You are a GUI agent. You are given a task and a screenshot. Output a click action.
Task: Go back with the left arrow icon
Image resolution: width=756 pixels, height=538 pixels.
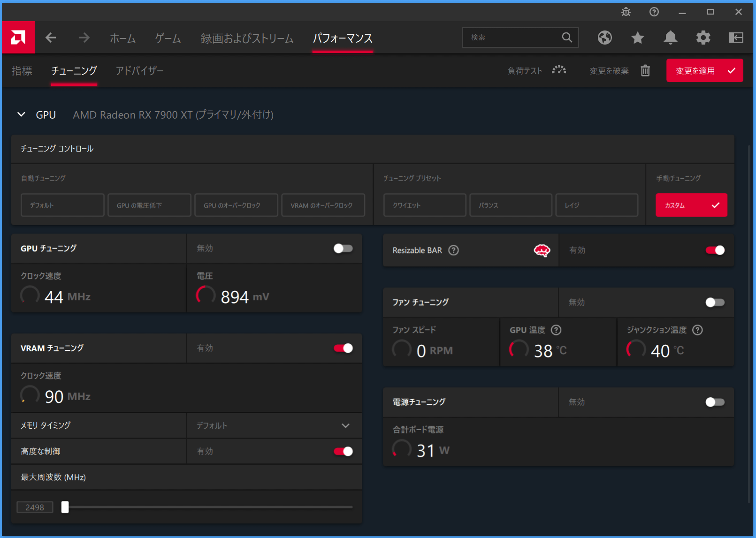[51, 38]
